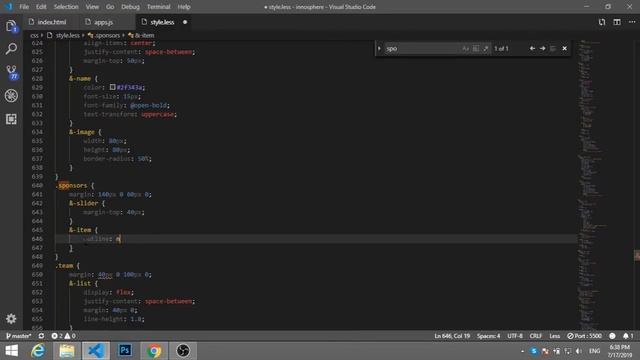
Task: Expand the Replace field toggle arrow
Action: pyautogui.click(x=379, y=49)
